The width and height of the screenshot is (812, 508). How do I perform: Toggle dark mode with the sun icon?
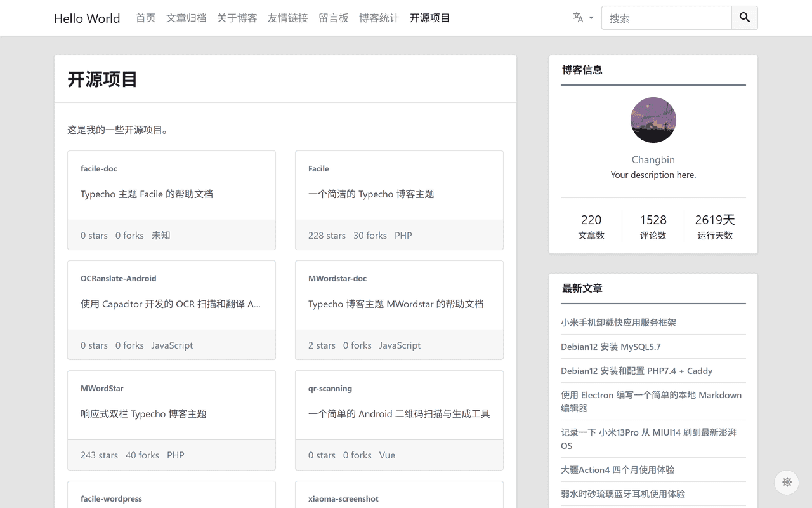pyautogui.click(x=787, y=482)
